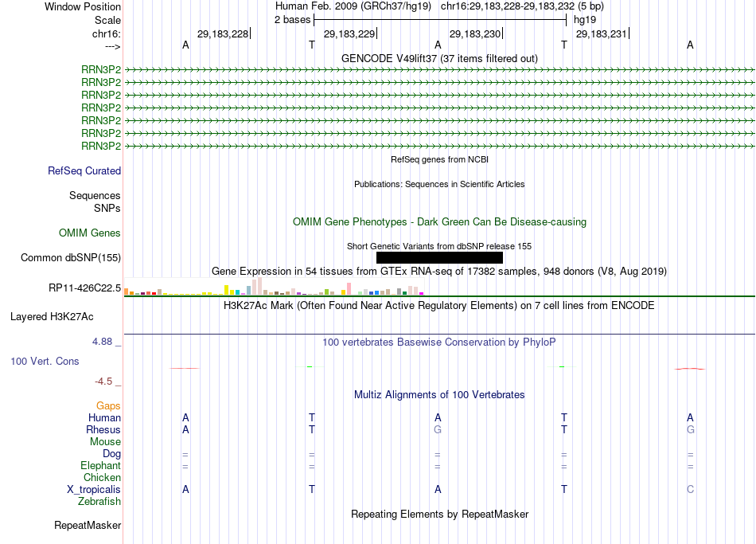Open Multiz Alignments of 100 Vertebrates title

coord(439,395)
